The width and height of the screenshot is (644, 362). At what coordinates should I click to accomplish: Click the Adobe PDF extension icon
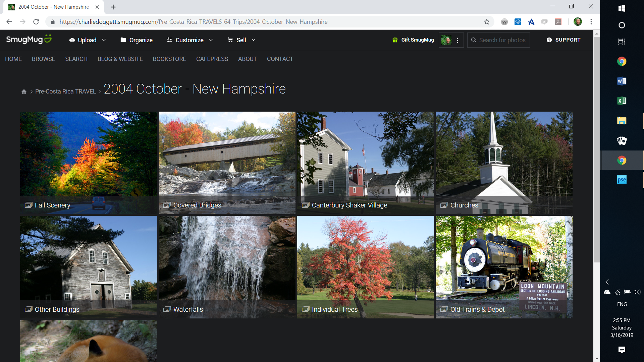[x=558, y=22]
